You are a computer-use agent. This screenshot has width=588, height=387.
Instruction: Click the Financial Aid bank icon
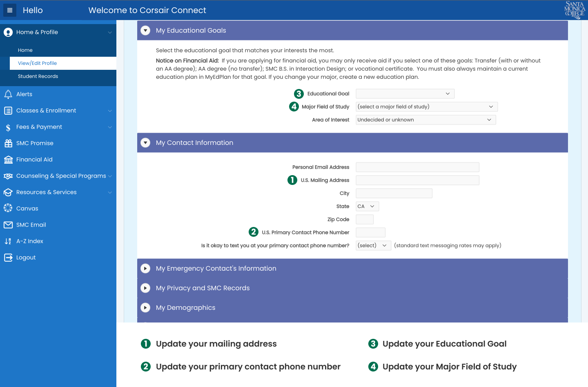(x=8, y=160)
